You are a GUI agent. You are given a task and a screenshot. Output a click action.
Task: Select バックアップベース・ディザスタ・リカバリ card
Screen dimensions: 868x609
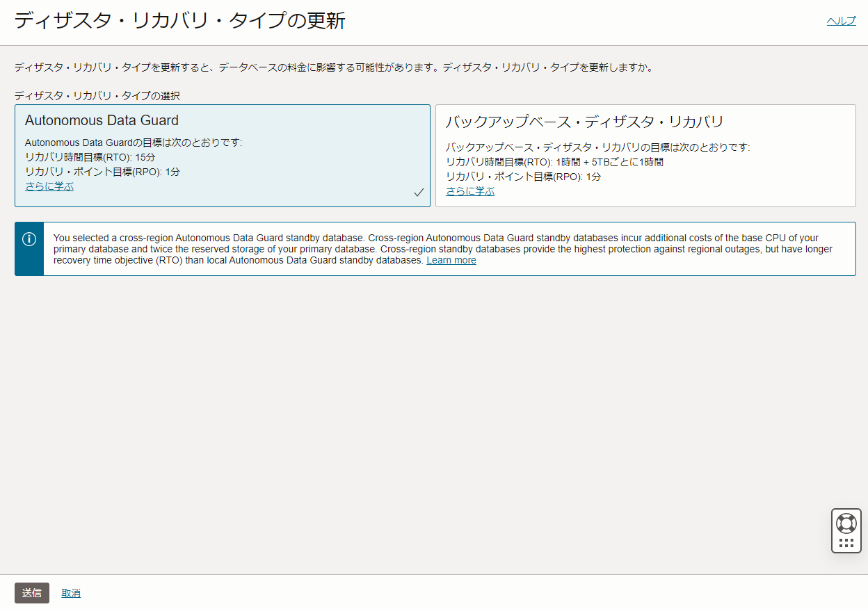[x=645, y=156]
